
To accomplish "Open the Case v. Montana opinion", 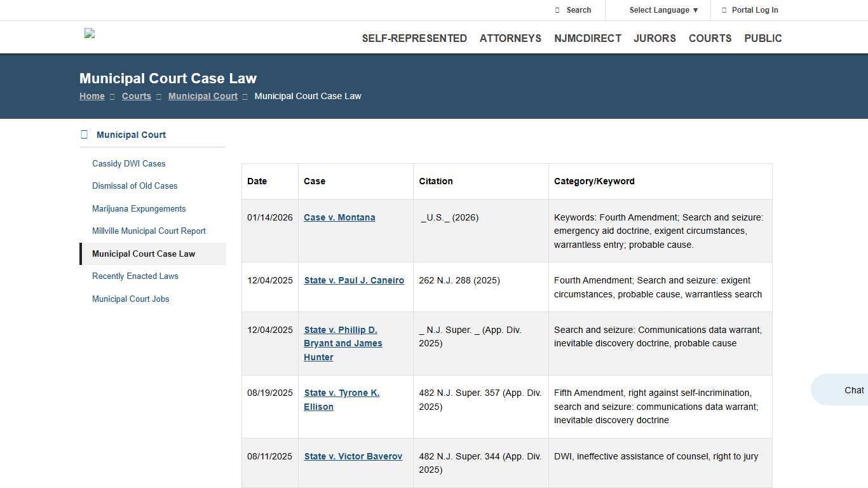I will [339, 217].
